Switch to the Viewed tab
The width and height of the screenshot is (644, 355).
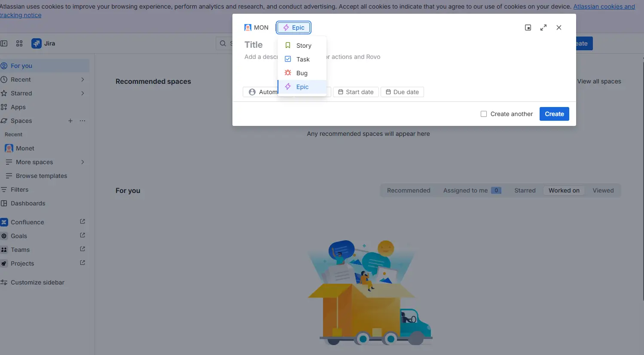click(603, 190)
